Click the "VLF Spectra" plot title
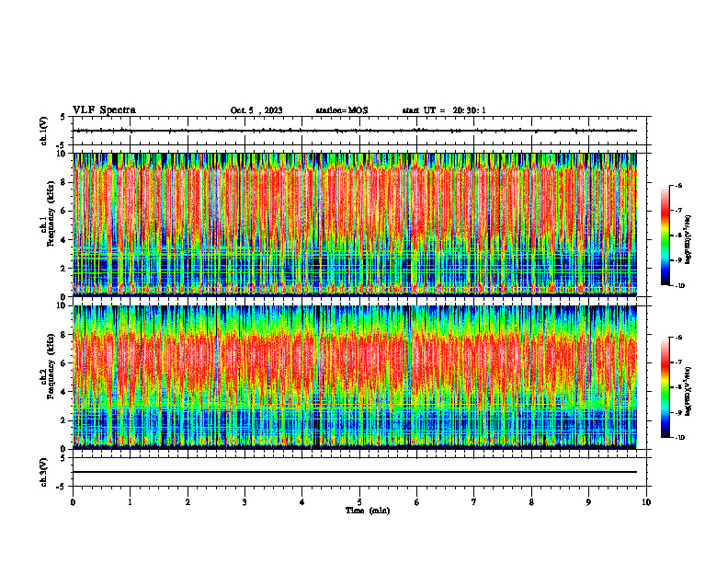The height and width of the screenshot is (563, 728). pyautogui.click(x=104, y=110)
